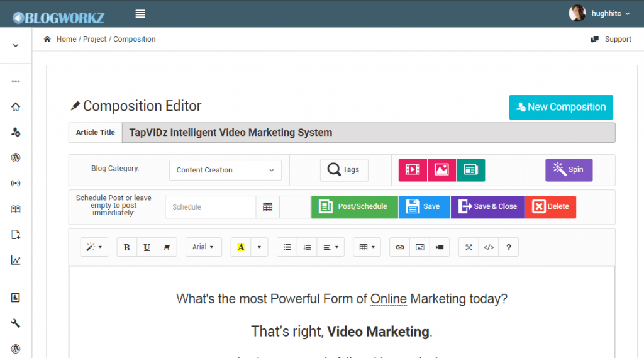Click the pink insert image button
The image size is (644, 358).
point(441,170)
